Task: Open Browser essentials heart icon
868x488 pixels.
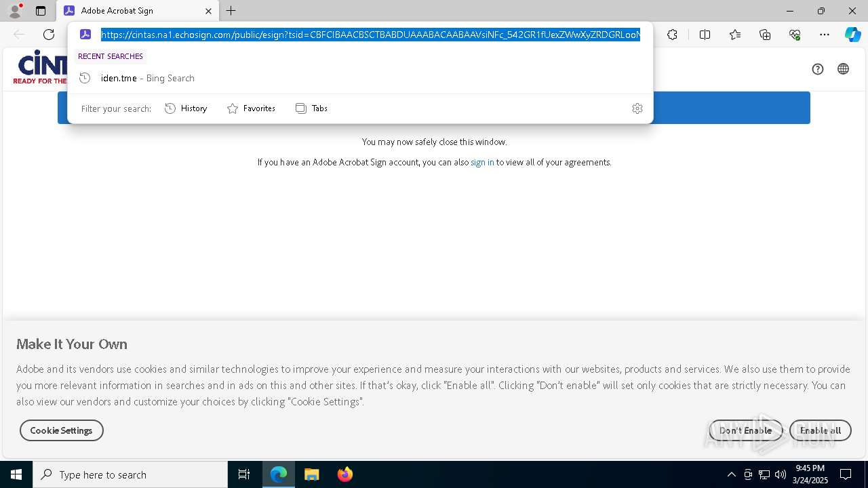Action: click(795, 35)
